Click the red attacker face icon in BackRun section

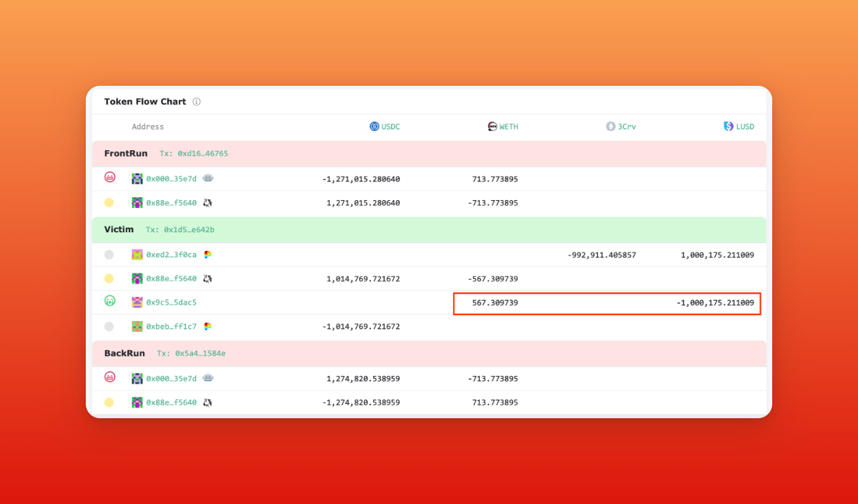(109, 377)
